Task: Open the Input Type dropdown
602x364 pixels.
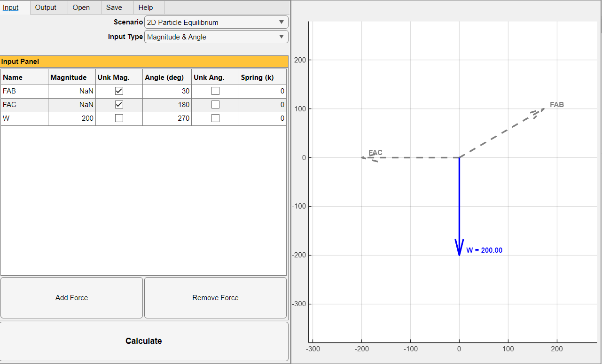Action: [x=216, y=37]
